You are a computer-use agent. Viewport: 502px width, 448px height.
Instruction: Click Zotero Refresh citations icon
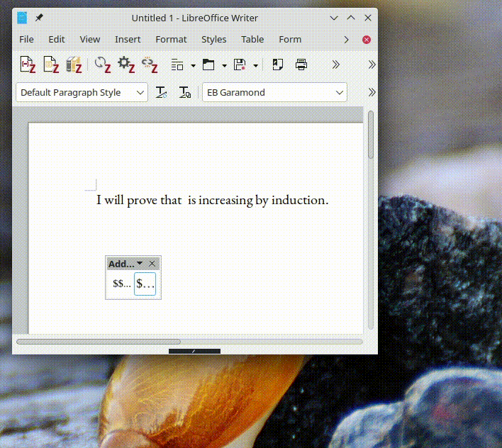[x=103, y=65]
